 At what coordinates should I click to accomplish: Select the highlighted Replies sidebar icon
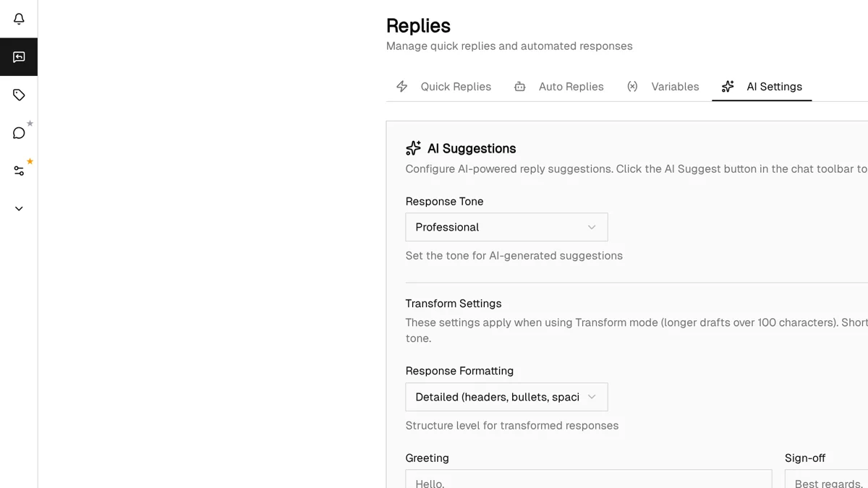pos(18,56)
